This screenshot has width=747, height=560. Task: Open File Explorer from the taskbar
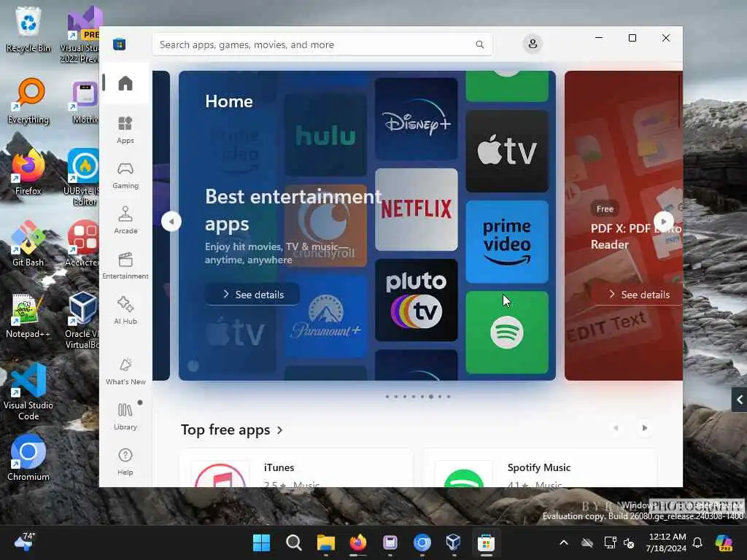tap(326, 542)
